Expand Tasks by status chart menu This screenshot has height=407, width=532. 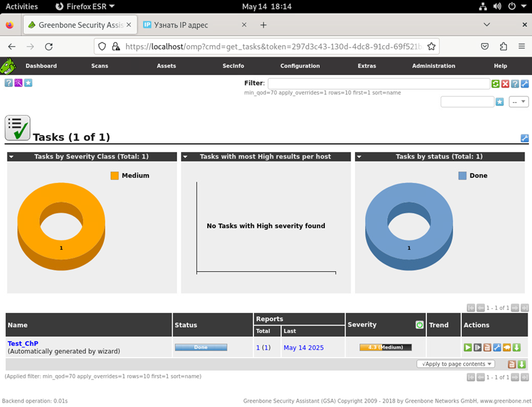359,157
